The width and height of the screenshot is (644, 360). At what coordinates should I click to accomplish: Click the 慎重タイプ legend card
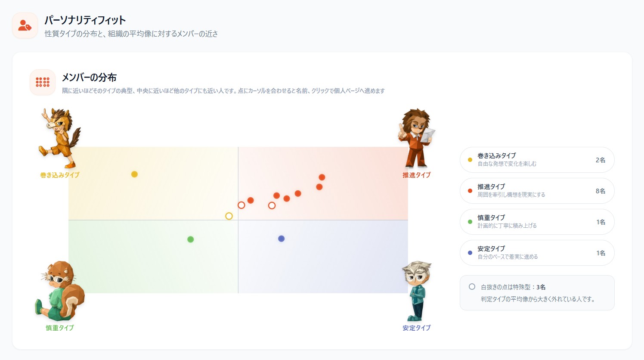[537, 222]
